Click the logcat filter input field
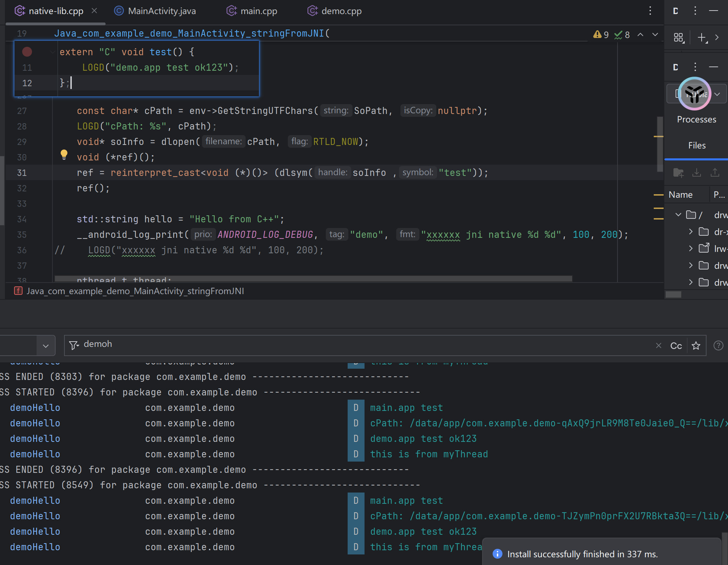The height and width of the screenshot is (565, 728). coord(352,344)
